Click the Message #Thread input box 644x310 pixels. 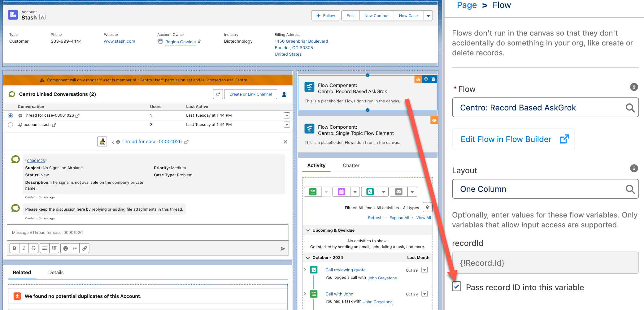(148, 233)
